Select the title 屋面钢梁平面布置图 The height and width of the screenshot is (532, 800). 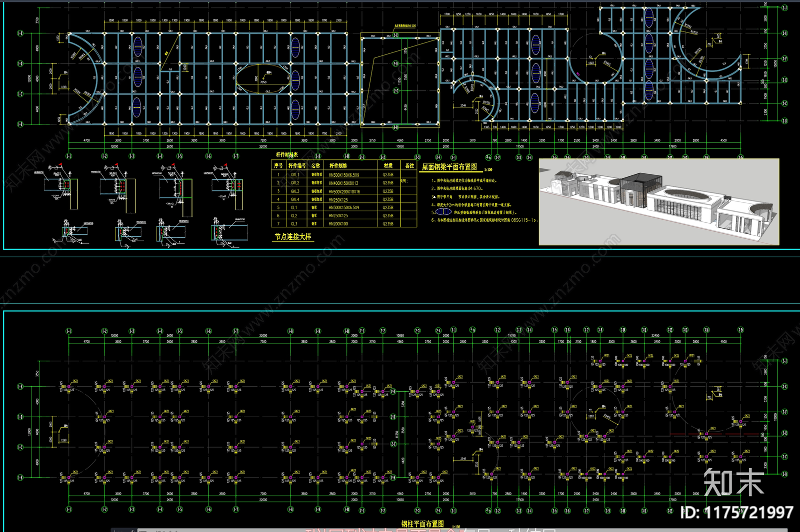(449, 167)
